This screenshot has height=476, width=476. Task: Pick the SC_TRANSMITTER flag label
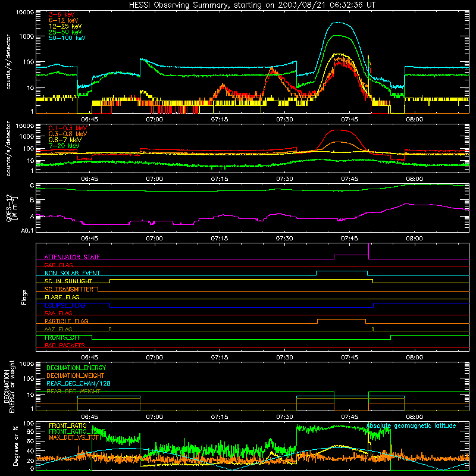click(69, 289)
